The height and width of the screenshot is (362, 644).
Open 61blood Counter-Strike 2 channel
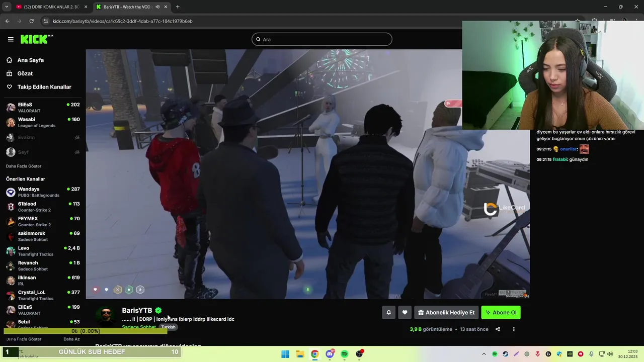43,207
